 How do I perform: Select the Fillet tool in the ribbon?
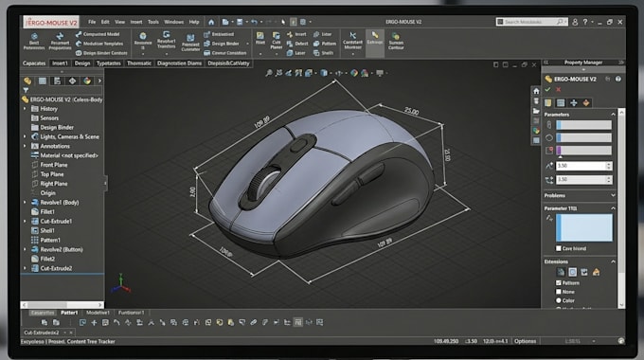click(x=260, y=38)
